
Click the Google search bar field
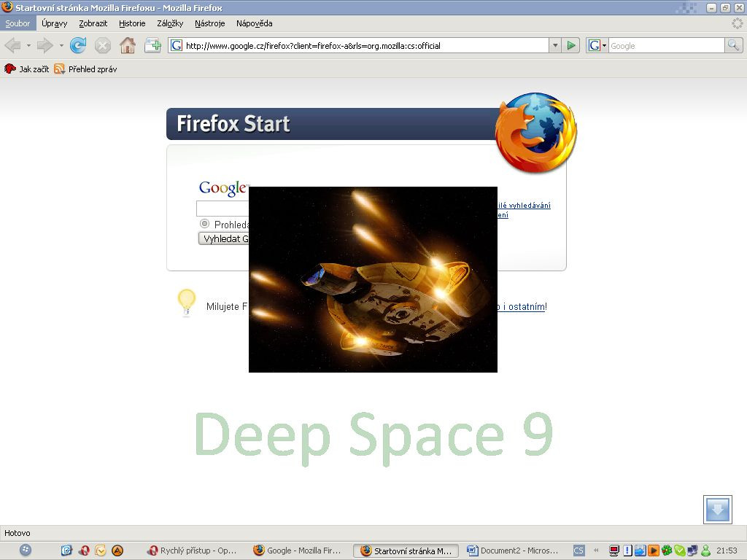tap(666, 46)
